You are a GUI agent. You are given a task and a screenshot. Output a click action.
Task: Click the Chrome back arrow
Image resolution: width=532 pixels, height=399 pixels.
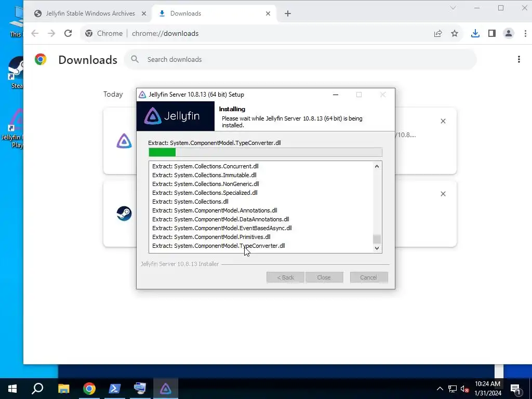pos(35,33)
